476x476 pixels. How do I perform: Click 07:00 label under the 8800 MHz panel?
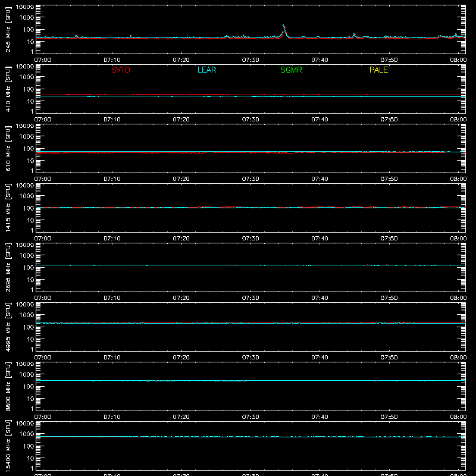pyautogui.click(x=43, y=417)
